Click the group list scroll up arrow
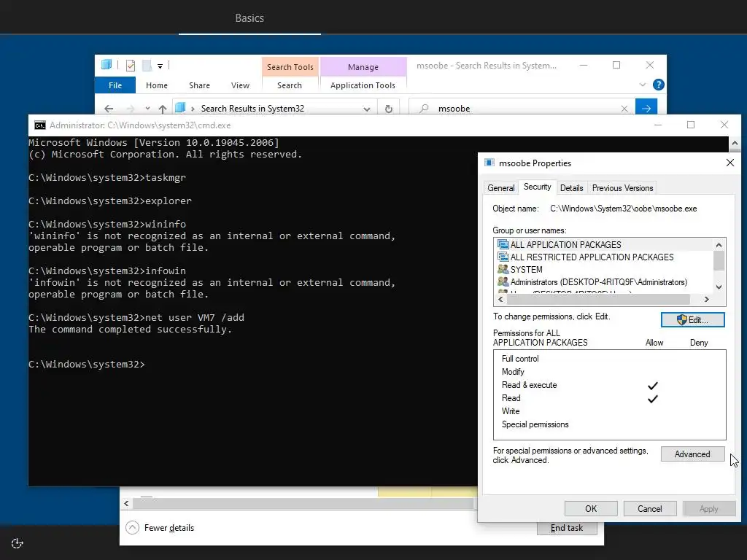The width and height of the screenshot is (747, 560). pos(719,245)
